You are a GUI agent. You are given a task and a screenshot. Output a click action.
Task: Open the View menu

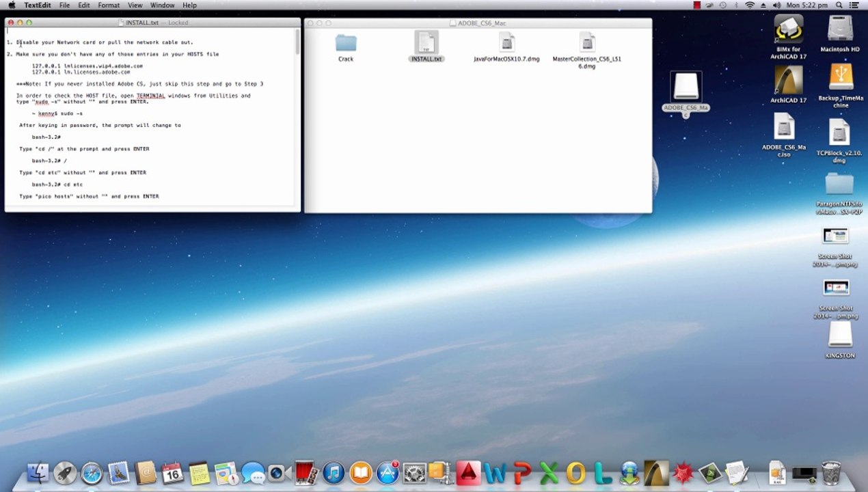click(x=135, y=5)
